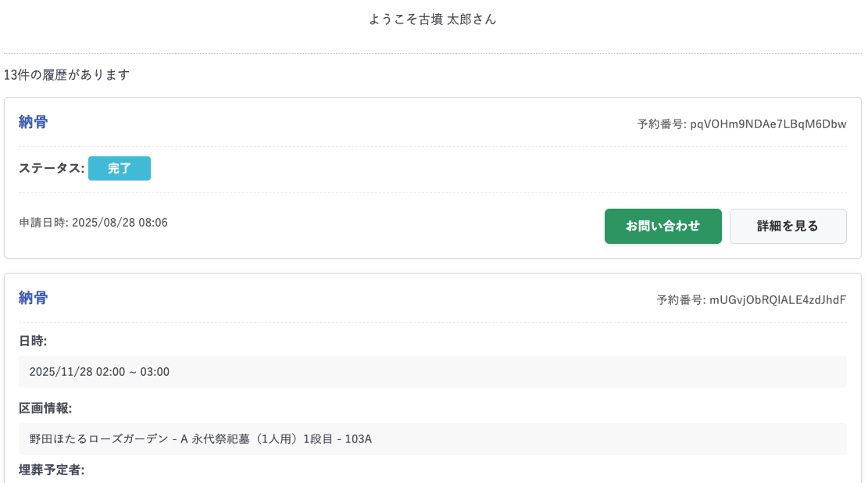Click reservation number pqVOHm9NDAe7LBqM6Dbw

coord(768,124)
